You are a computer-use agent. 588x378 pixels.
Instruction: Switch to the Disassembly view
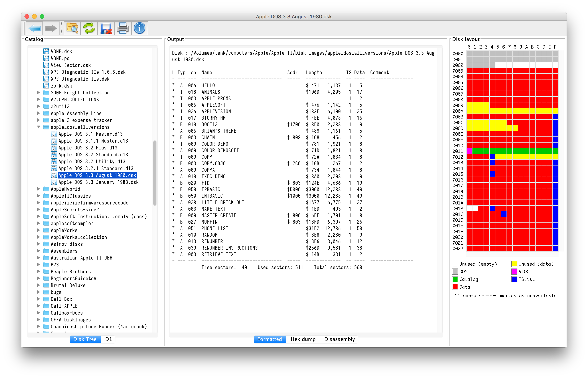pyautogui.click(x=340, y=339)
